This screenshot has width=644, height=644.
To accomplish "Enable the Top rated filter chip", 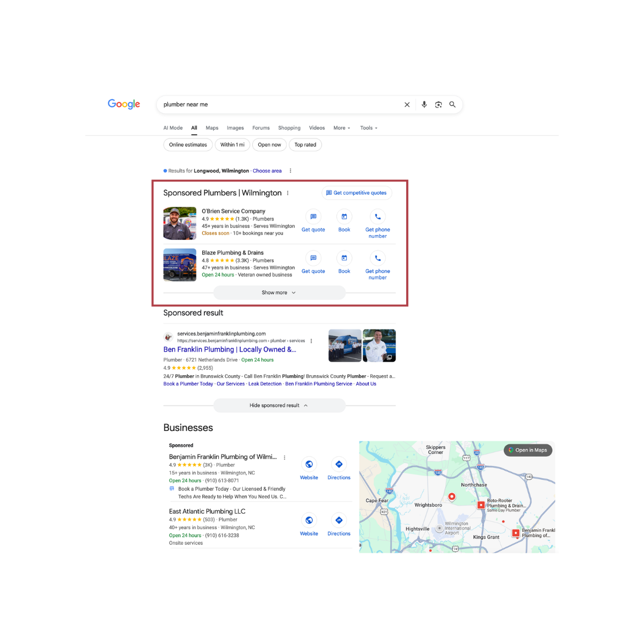I will pyautogui.click(x=305, y=145).
